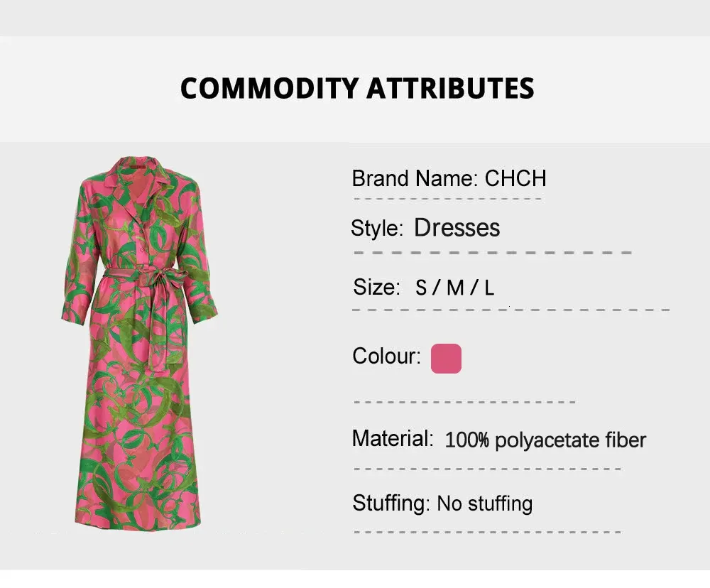Viewport: 710px width, 588px height.
Task: Click the Brand Name label
Action: tap(414, 178)
